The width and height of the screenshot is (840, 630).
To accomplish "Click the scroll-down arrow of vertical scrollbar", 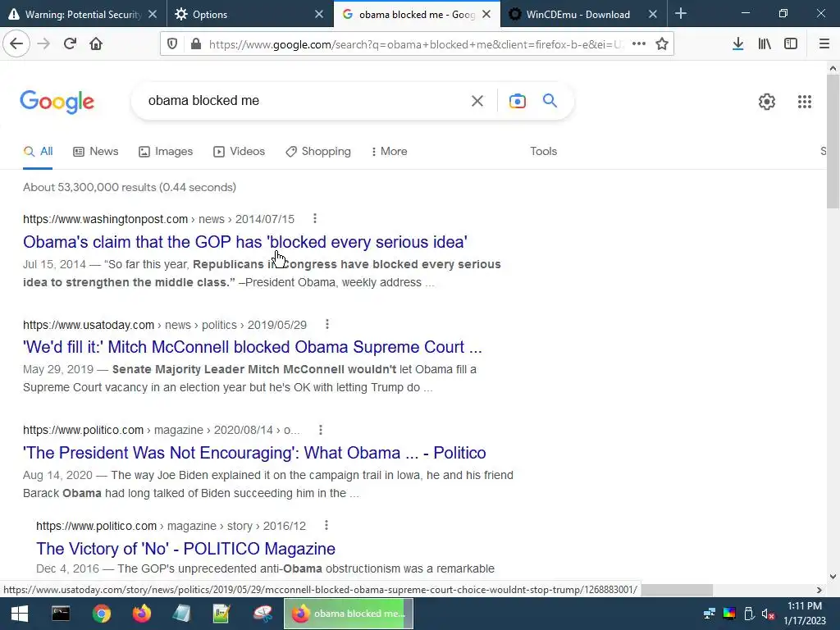I will pyautogui.click(x=833, y=577).
